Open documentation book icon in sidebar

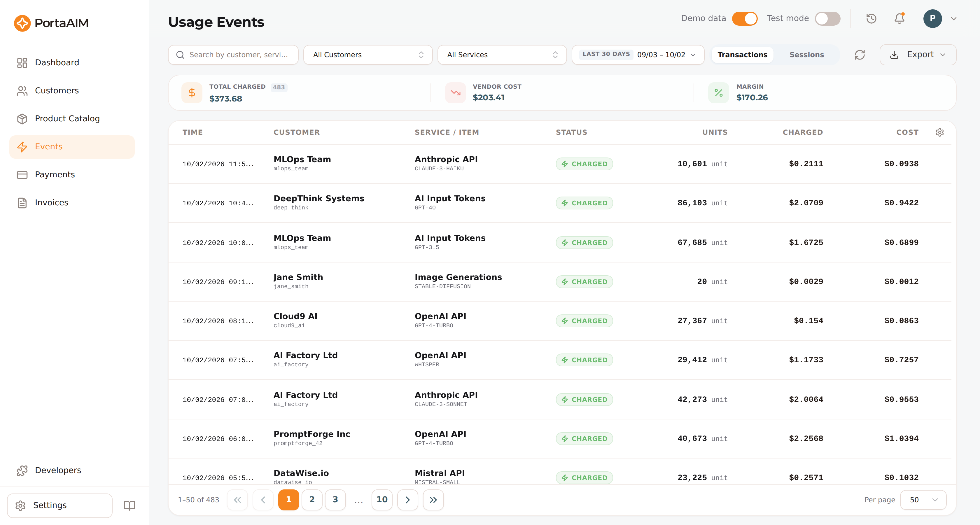tap(129, 505)
